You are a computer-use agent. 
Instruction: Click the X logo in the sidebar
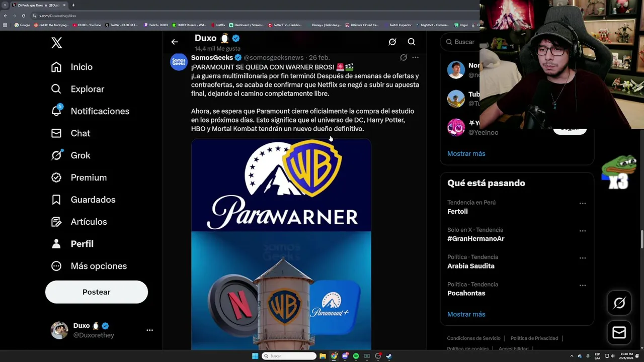coord(56,43)
